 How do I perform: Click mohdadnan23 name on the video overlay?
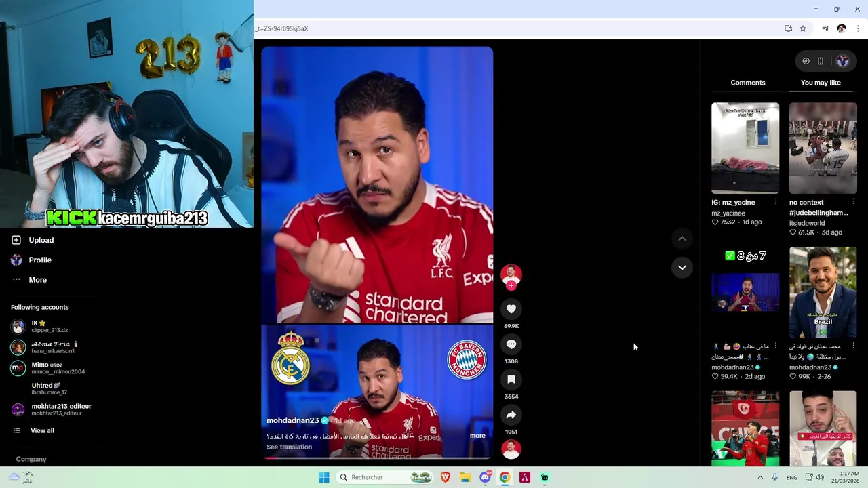(x=293, y=420)
